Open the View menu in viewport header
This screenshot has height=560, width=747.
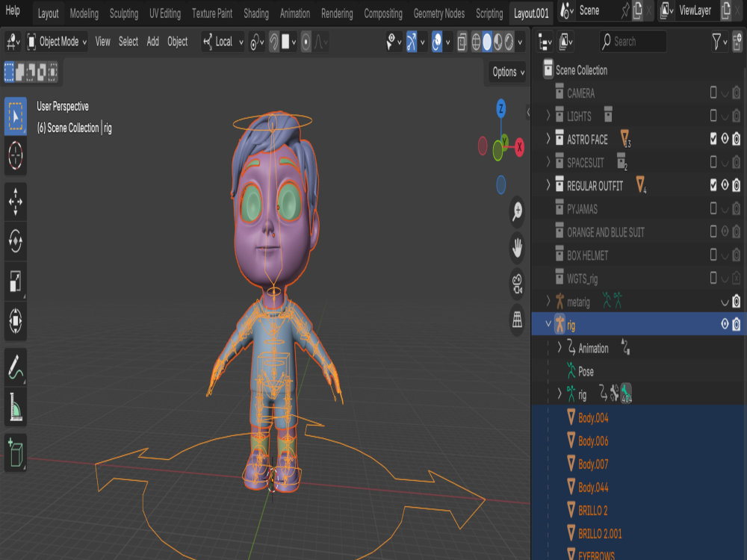102,43
